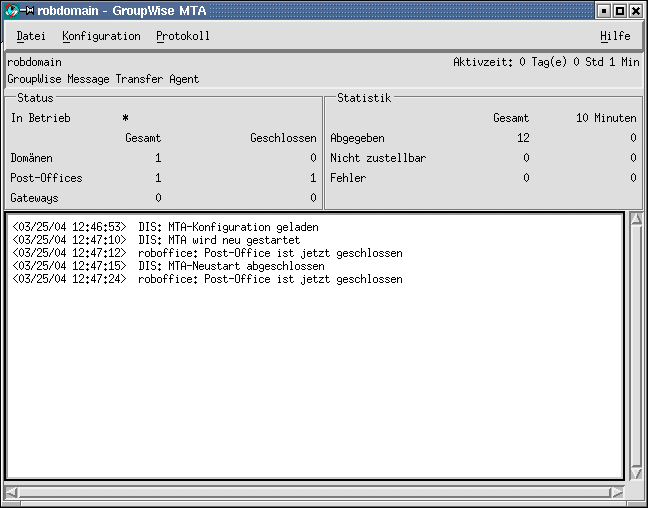Click the 'In Betrieb' status label
The width and height of the screenshot is (648, 508).
[x=40, y=118]
